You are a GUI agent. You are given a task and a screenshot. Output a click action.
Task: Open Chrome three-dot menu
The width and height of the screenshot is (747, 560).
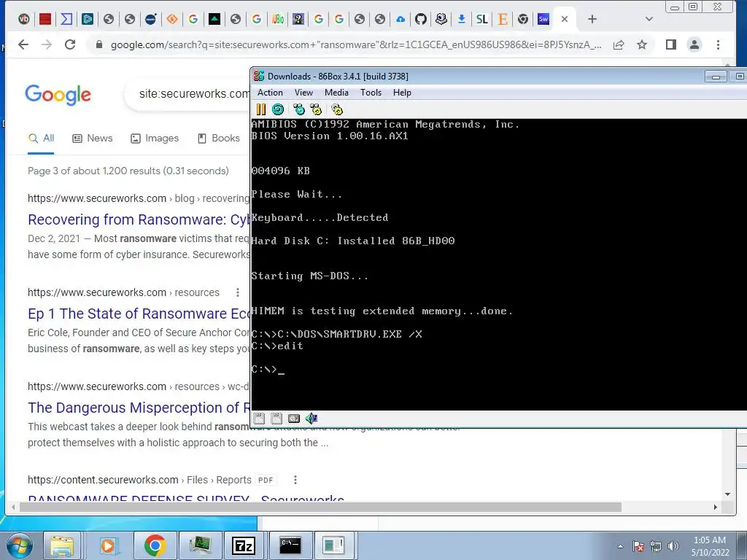tap(718, 44)
